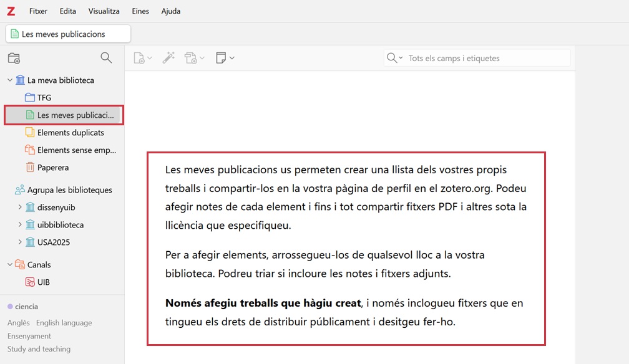
Task: Select the uibbiblioteca library
Action: (61, 225)
